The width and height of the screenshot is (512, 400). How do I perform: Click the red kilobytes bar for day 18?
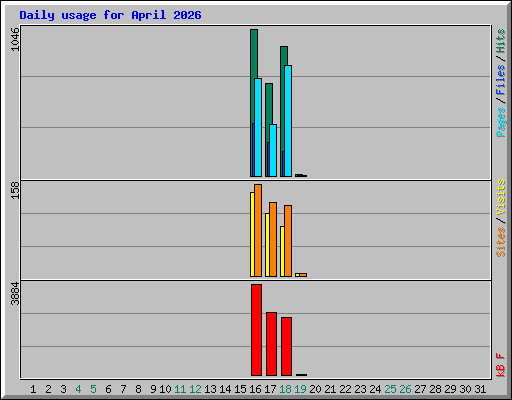click(x=286, y=347)
